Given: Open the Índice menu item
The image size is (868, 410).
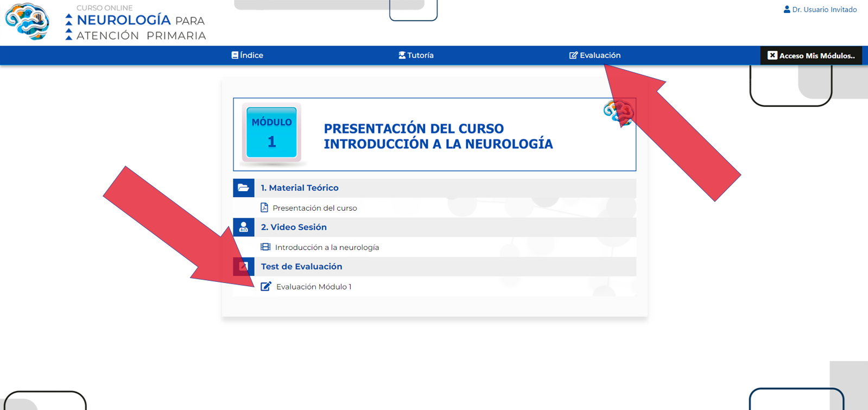Looking at the screenshot, I should (251, 55).
